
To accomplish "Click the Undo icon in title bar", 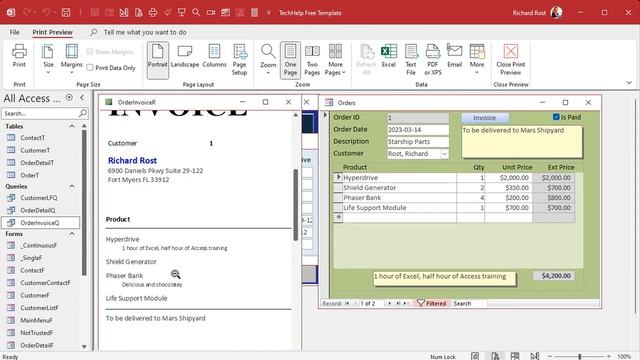I will tap(46, 13).
